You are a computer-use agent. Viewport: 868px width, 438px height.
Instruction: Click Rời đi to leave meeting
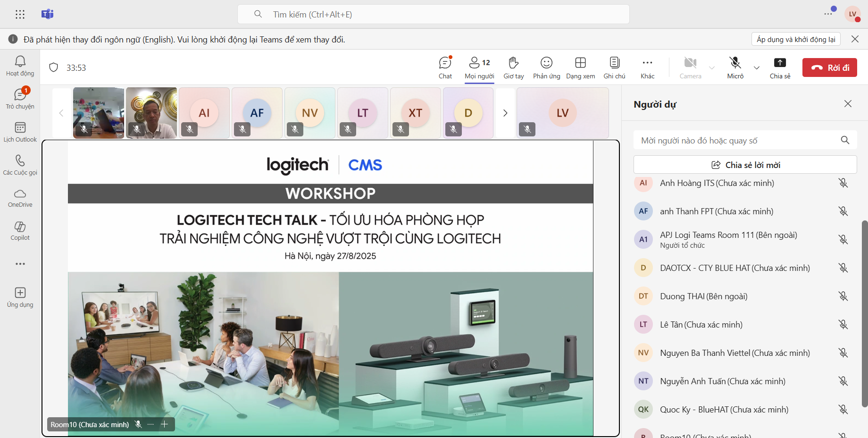[x=829, y=67]
